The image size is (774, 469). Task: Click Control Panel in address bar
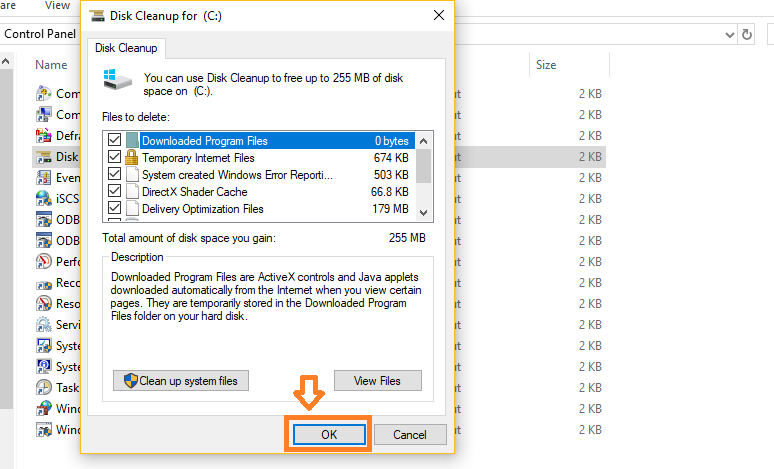click(40, 34)
